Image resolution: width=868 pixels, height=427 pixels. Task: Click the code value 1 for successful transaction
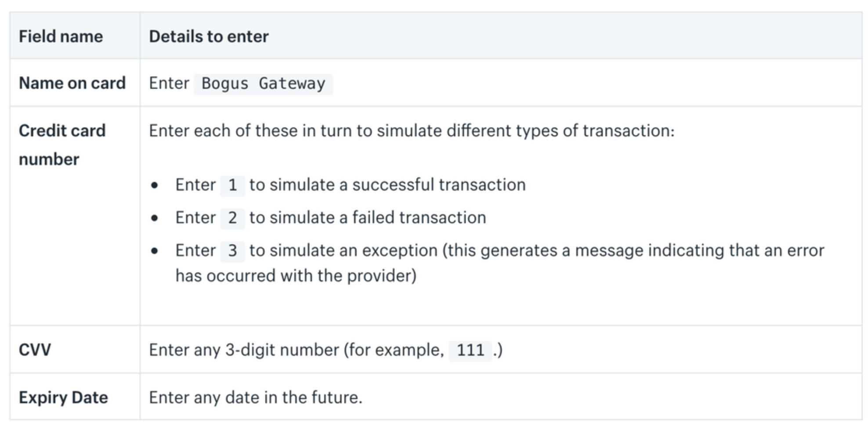[232, 185]
